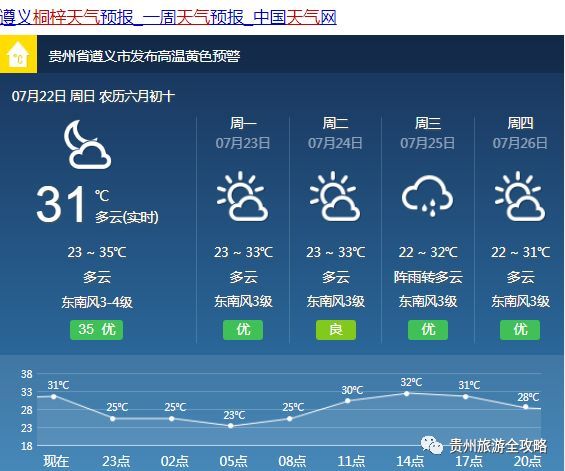Screen dimensions: 565x471
Task: Click the 周一 partly sunny weather icon
Action: click(x=242, y=196)
